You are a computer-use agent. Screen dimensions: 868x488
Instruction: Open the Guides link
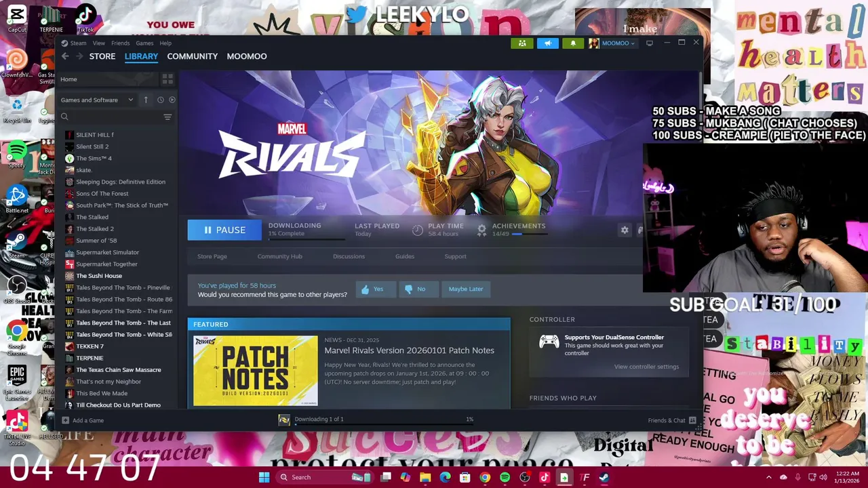pos(405,256)
